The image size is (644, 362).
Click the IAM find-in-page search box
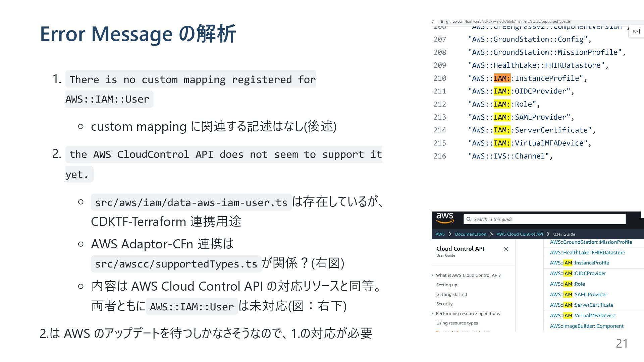coord(636,32)
